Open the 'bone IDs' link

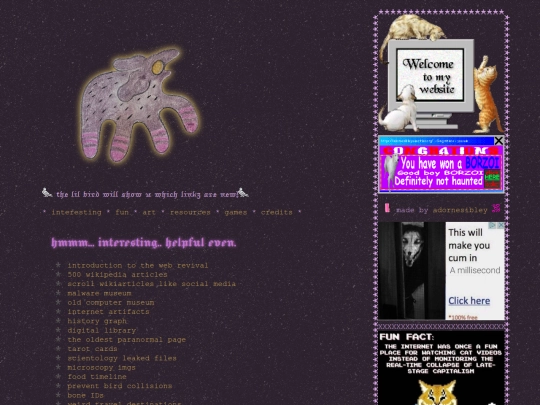click(85, 395)
